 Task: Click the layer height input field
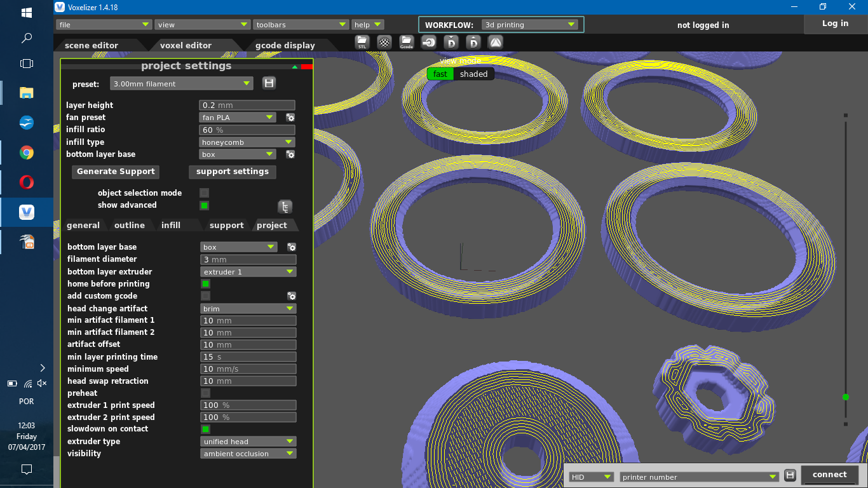(247, 105)
